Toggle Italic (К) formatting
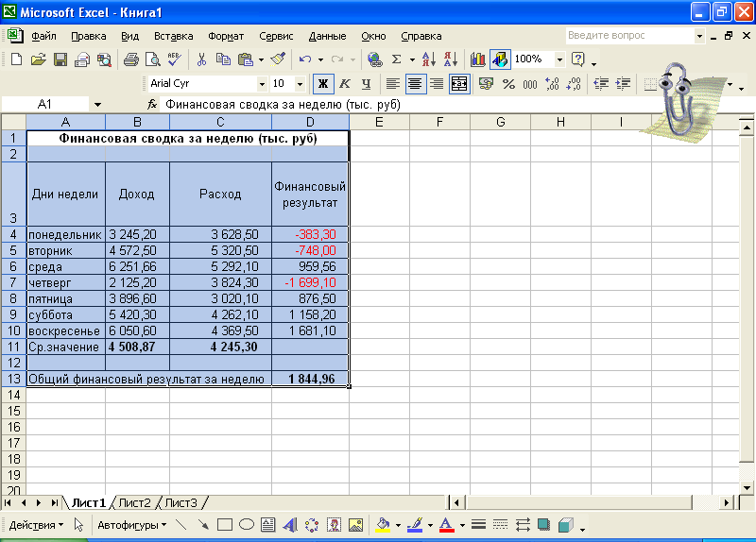This screenshot has height=542, width=756. 344,84
